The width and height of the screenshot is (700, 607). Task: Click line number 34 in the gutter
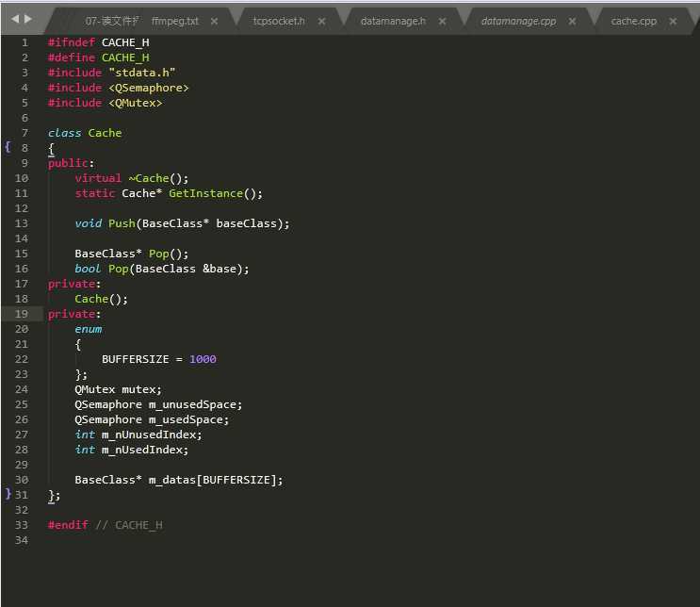22,540
